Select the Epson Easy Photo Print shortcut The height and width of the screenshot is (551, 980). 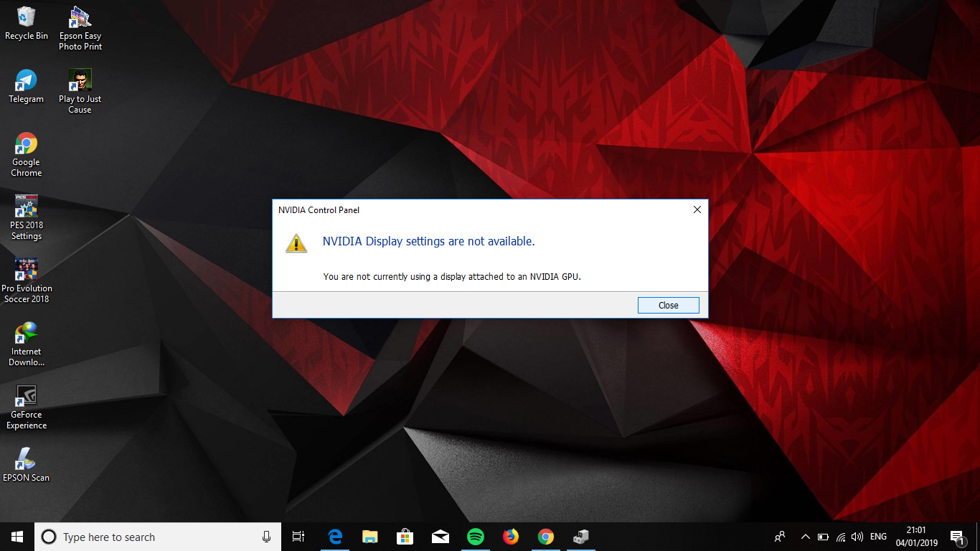(80, 28)
